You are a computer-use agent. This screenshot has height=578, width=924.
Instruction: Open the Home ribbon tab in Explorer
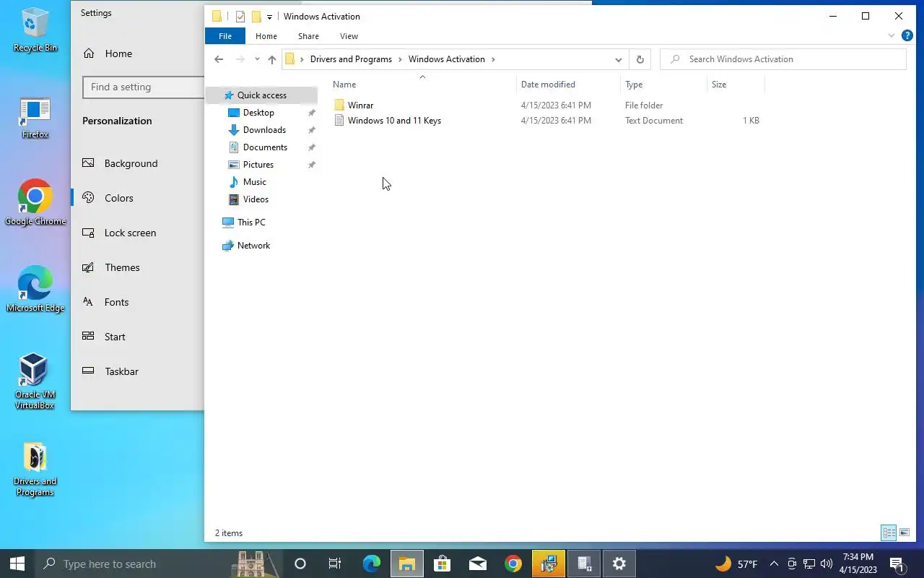click(266, 36)
